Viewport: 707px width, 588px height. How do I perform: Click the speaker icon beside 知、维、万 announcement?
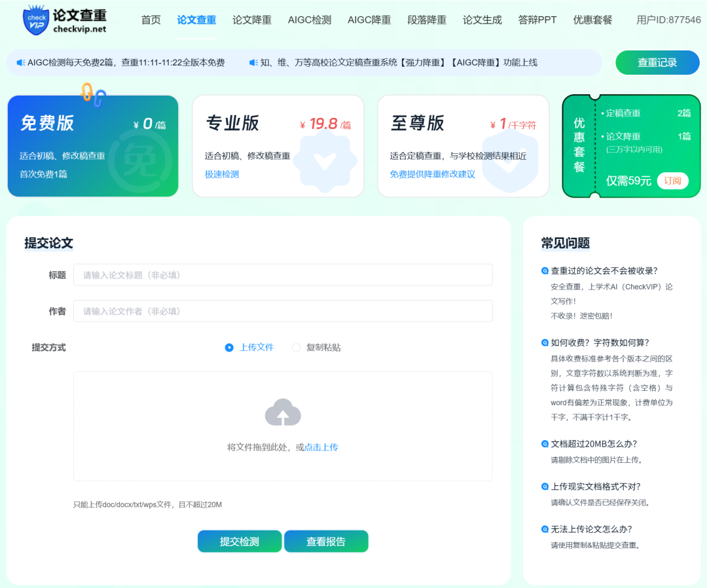(253, 63)
